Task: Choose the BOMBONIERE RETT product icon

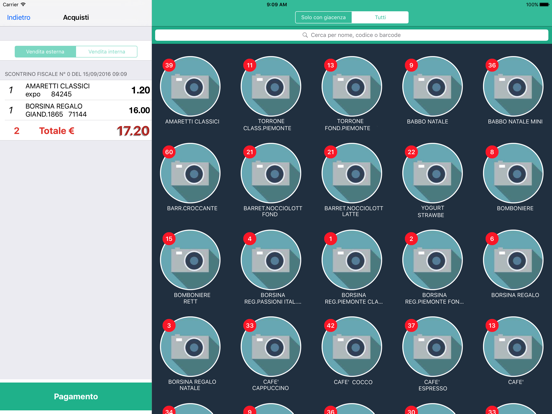Action: 190,260
